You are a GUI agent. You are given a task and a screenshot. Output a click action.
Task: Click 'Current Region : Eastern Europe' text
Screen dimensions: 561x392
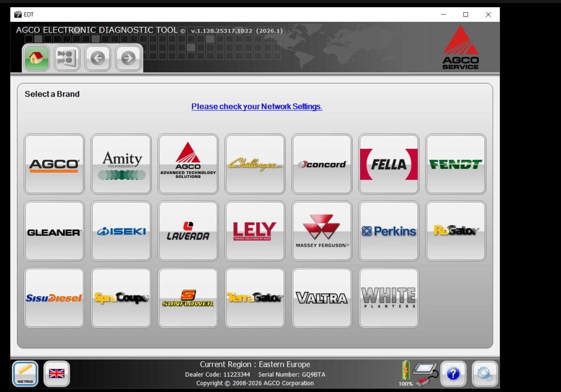pyautogui.click(x=255, y=364)
